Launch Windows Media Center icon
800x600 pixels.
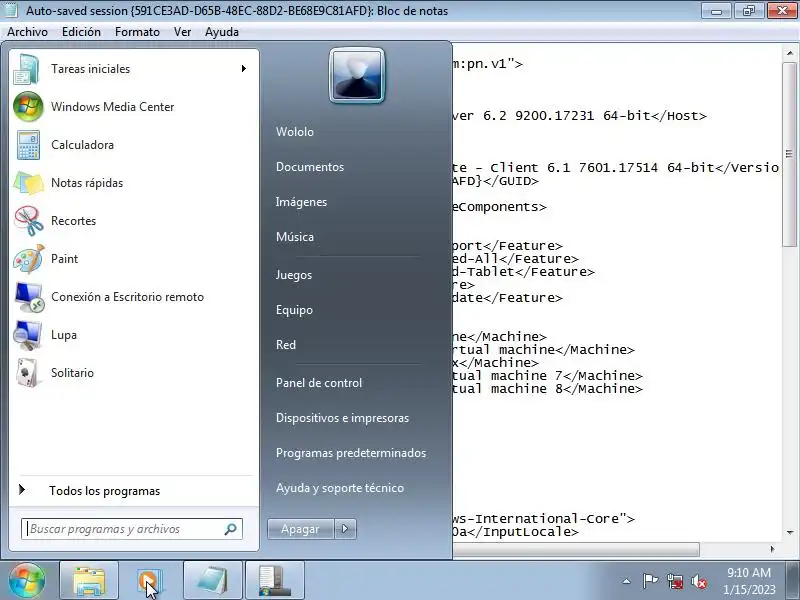(28, 107)
